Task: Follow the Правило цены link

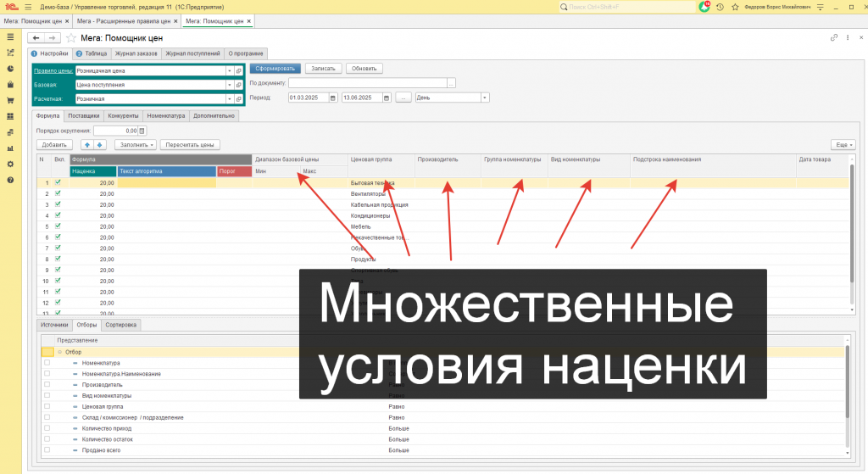Action: coord(53,71)
